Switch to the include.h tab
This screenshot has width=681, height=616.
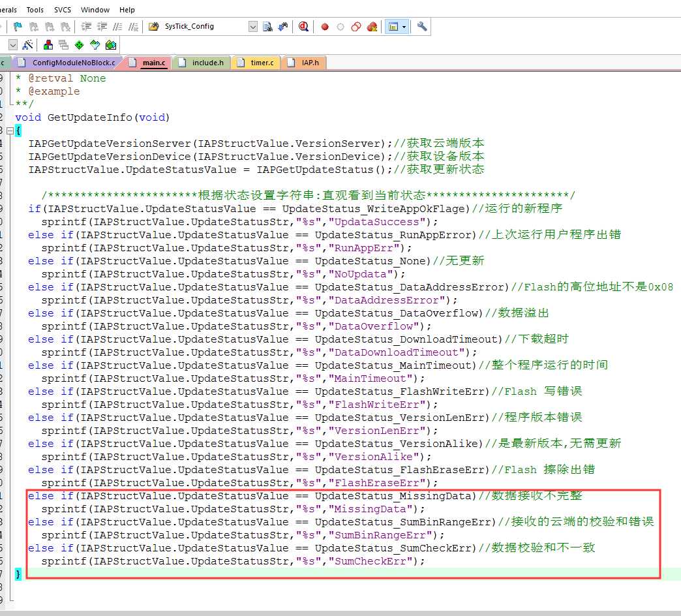202,63
